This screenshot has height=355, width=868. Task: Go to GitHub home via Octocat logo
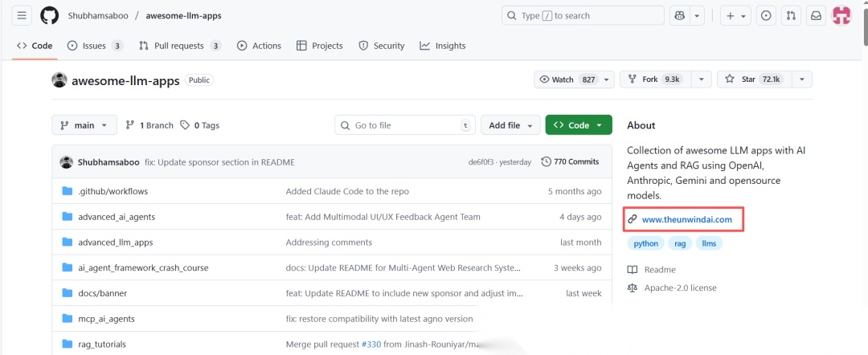[49, 15]
